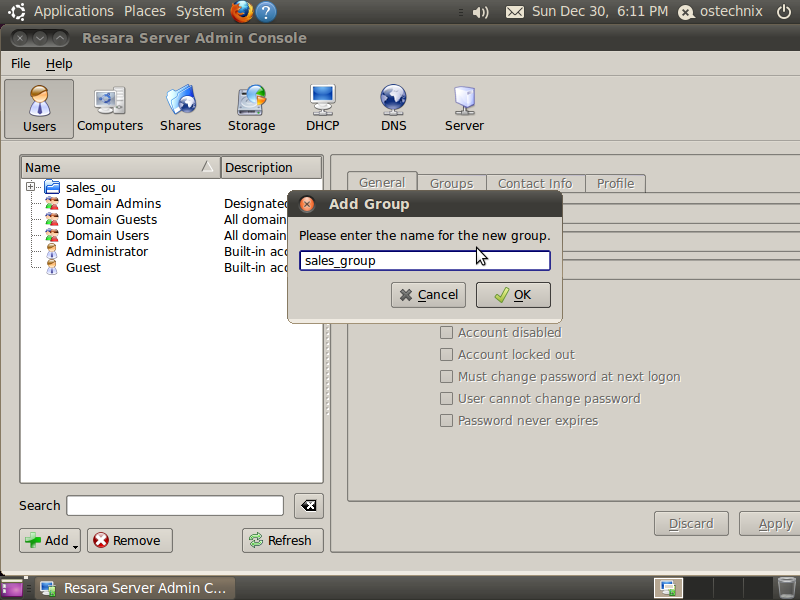This screenshot has height=600, width=800.
Task: Click the Domain Admins group icon
Action: (x=52, y=204)
